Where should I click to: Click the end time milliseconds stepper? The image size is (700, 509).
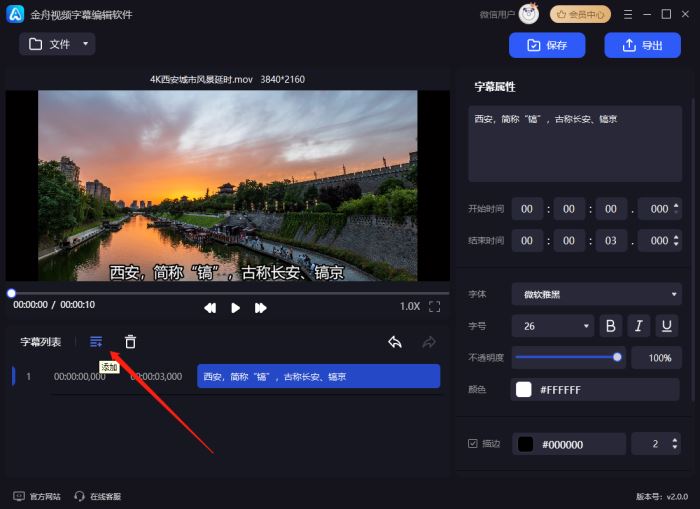tap(676, 240)
